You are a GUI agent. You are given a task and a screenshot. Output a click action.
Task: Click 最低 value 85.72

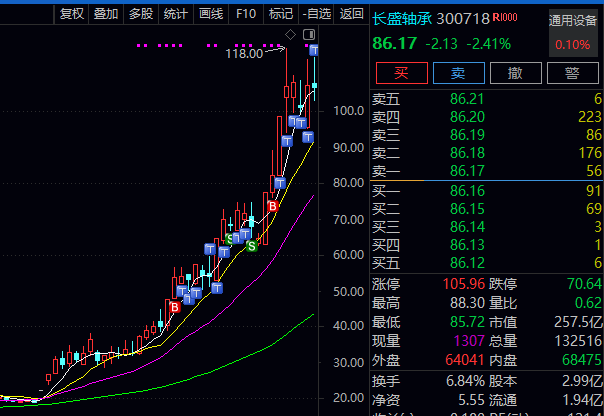467,322
